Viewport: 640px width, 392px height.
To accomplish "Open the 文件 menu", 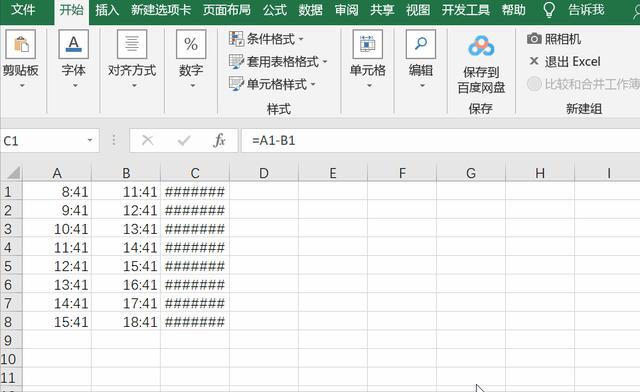I will point(23,9).
